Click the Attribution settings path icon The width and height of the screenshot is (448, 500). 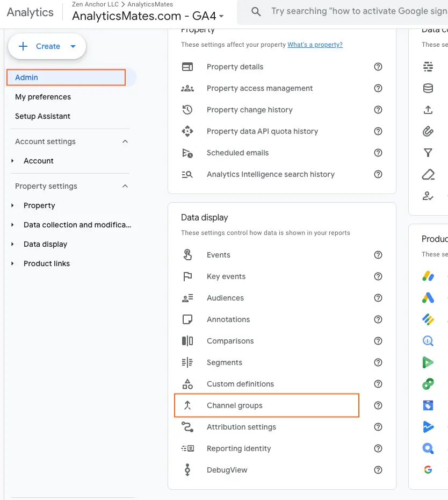coord(187,427)
